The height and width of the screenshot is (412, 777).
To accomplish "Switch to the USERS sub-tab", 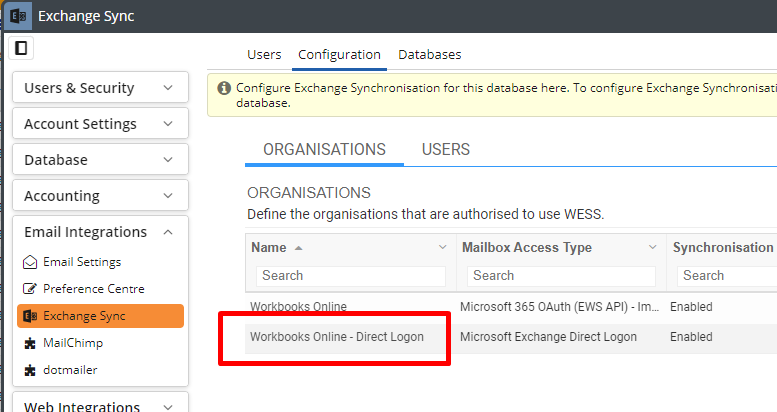I will (445, 149).
